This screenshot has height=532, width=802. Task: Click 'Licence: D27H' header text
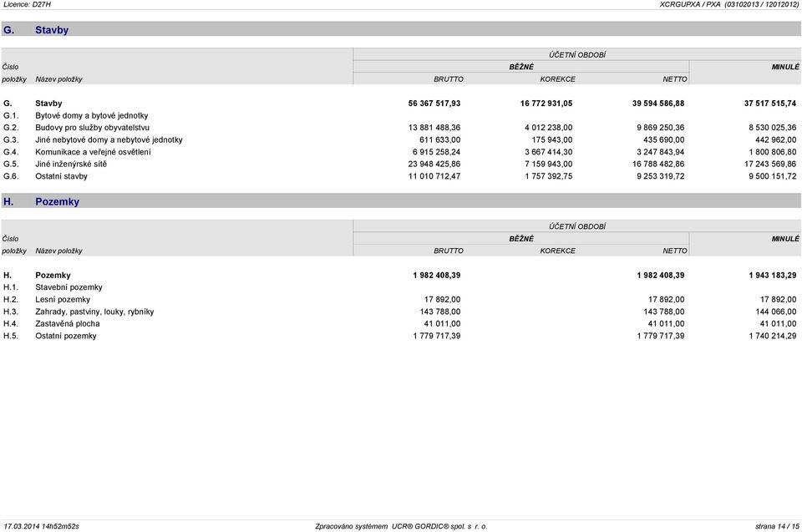pos(27,4)
